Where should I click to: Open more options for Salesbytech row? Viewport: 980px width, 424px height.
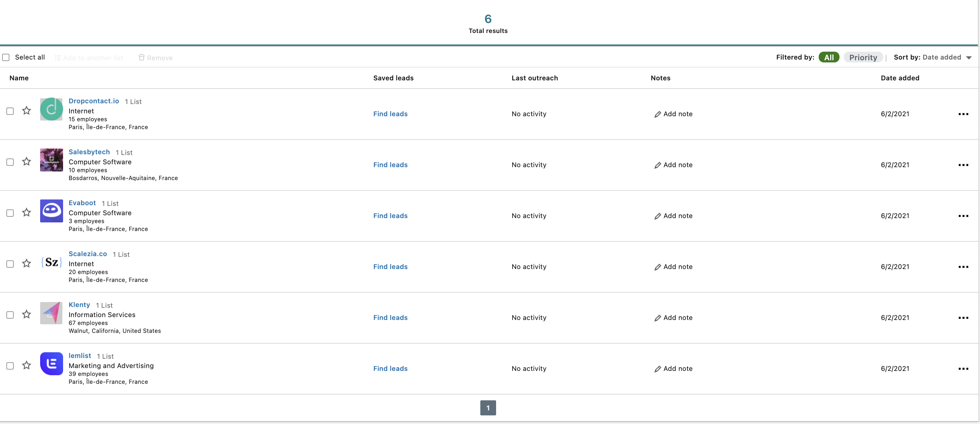click(x=963, y=165)
